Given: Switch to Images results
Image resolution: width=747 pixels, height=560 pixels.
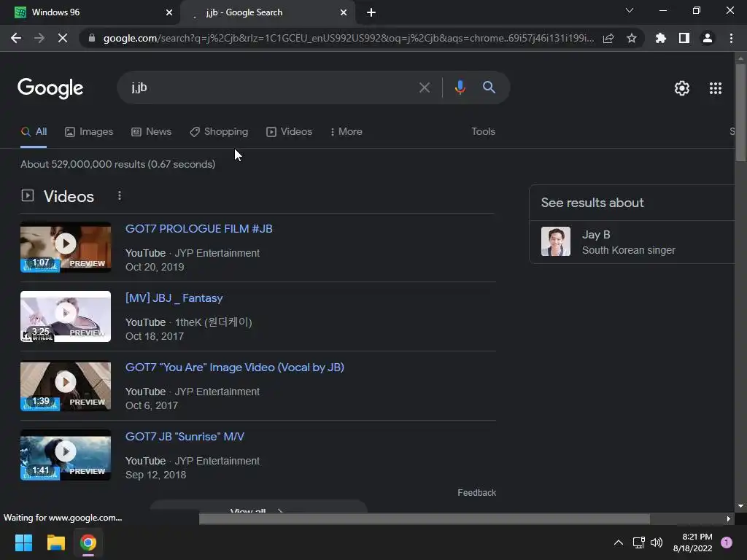Looking at the screenshot, I should [89, 131].
